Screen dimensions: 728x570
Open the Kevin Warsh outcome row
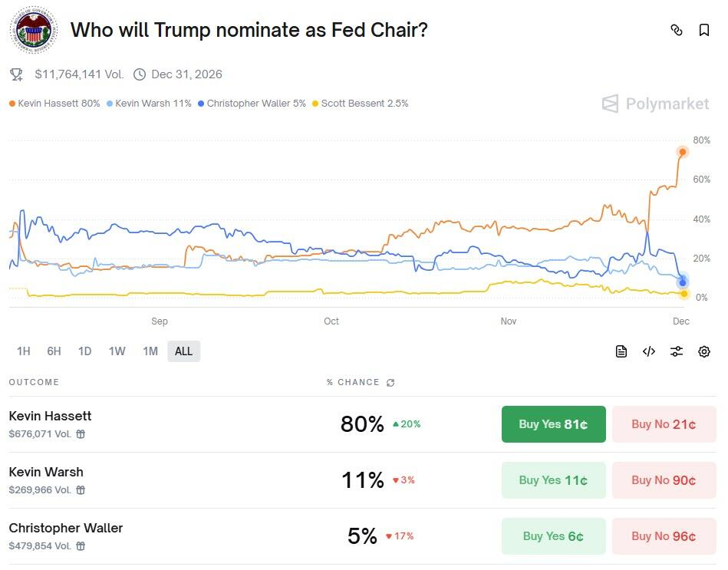46,472
